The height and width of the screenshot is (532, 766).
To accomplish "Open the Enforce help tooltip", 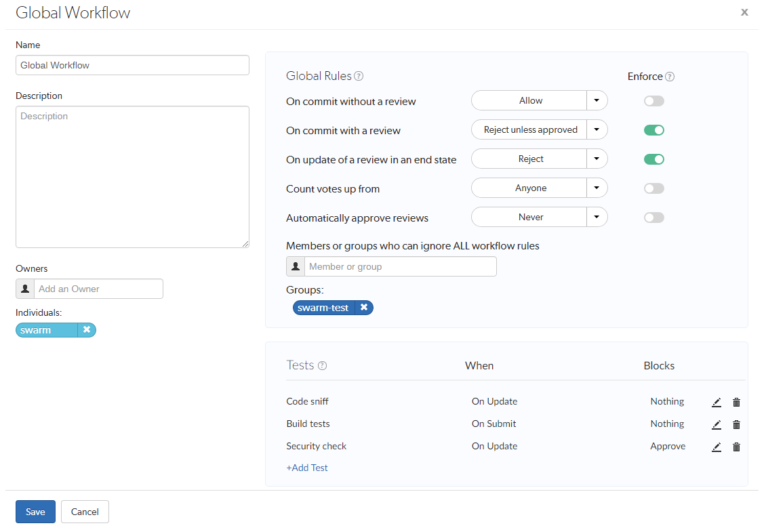I will pyautogui.click(x=670, y=76).
